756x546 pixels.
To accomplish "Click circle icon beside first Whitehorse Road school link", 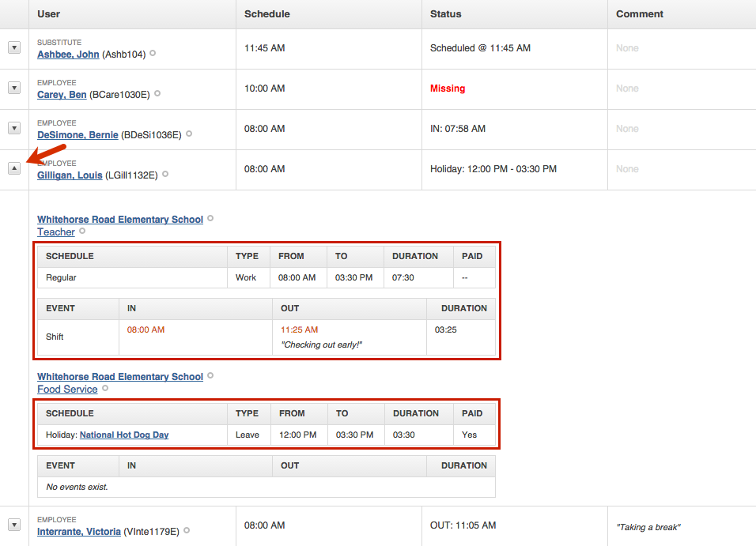I will point(210,219).
